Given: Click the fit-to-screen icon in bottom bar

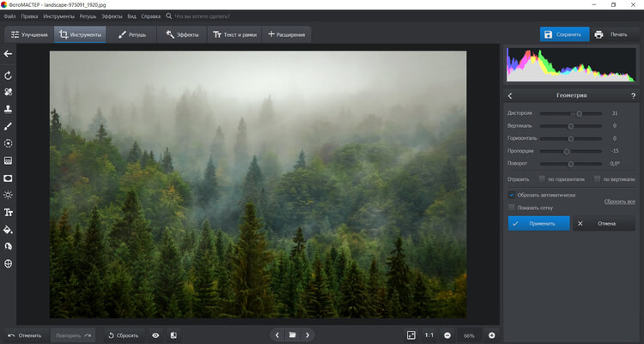Looking at the screenshot, I should (410, 335).
